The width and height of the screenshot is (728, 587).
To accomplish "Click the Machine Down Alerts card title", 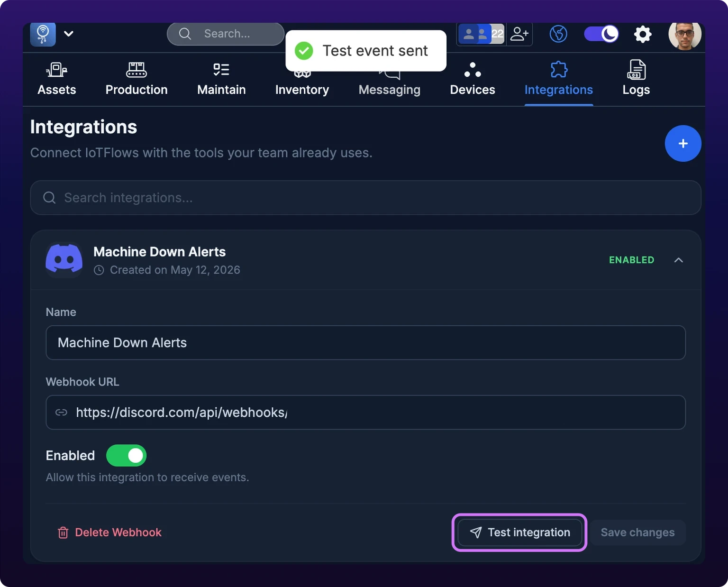I will [x=159, y=252].
